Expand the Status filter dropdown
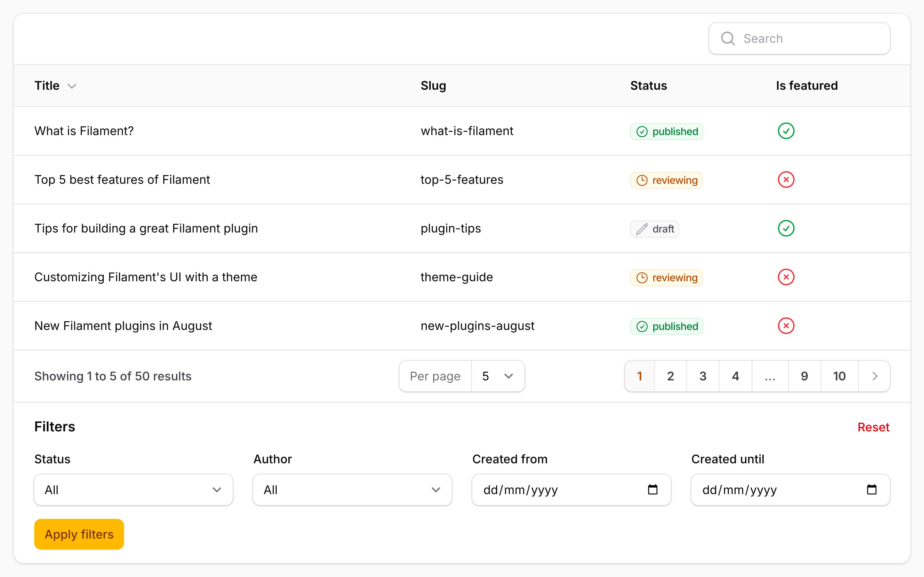 point(133,490)
